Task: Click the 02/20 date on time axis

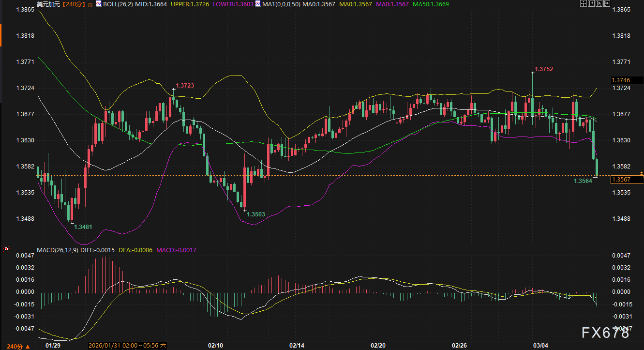Action: point(377,346)
